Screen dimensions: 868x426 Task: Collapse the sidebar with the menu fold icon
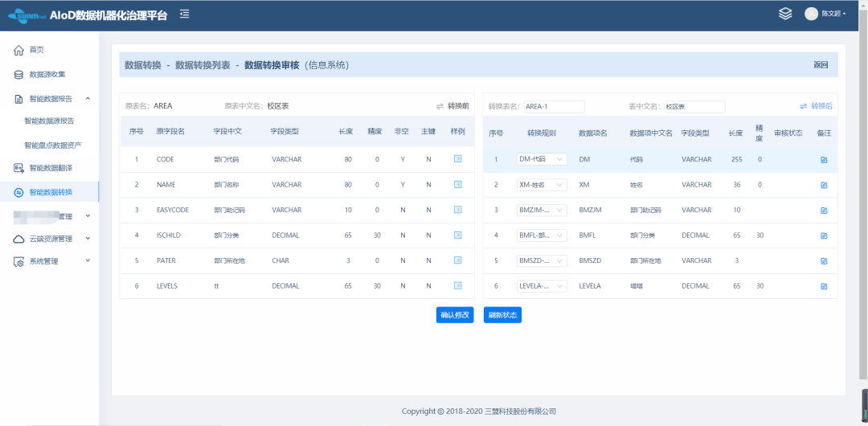pos(185,14)
